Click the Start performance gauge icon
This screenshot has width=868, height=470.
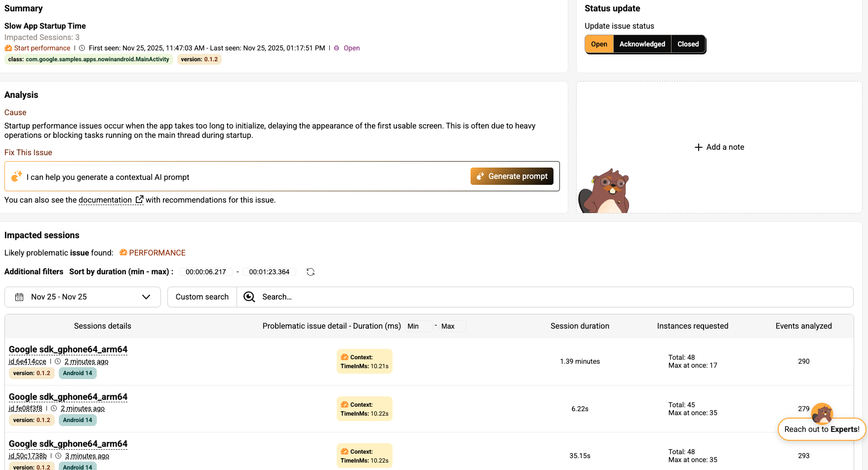pos(8,48)
